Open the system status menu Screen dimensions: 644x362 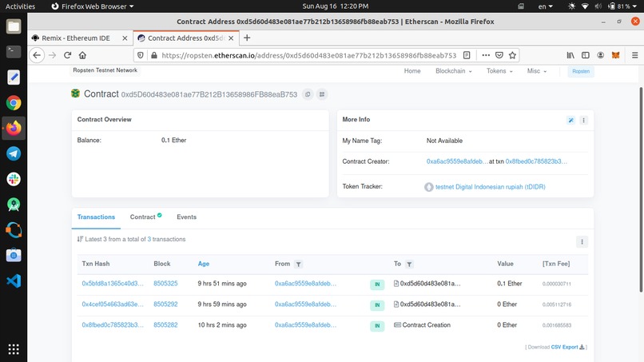point(604,6)
